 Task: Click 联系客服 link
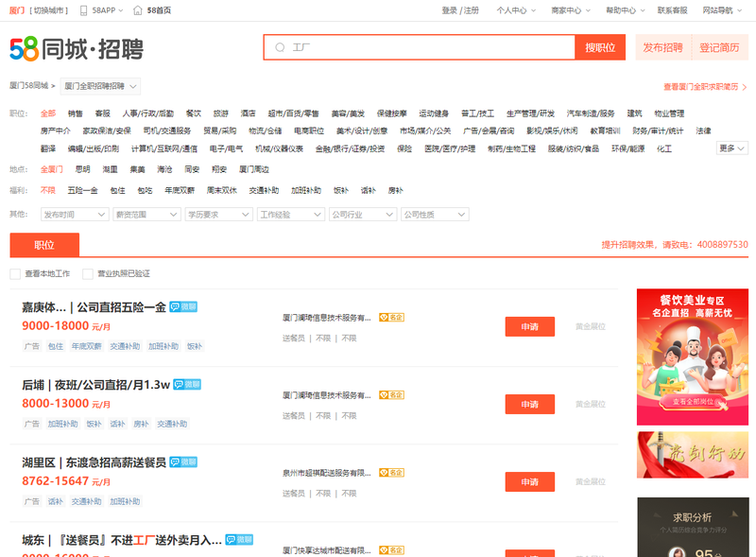point(673,10)
